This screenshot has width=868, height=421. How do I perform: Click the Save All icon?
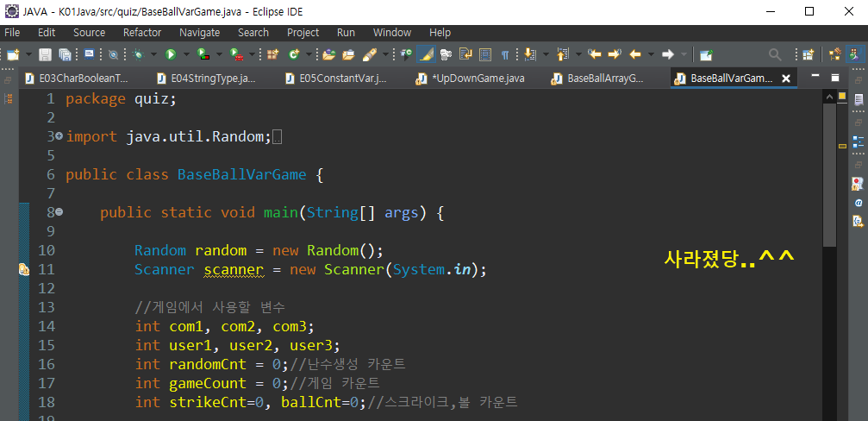65,54
